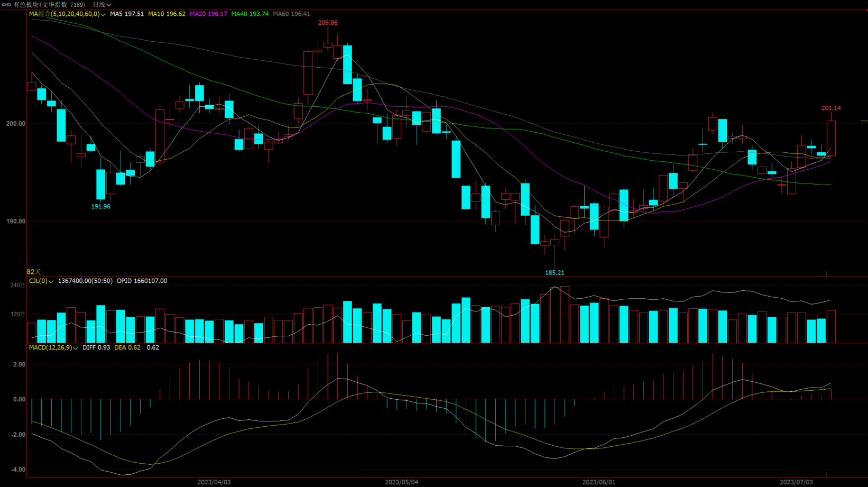Click the 82天 day count label
The image size is (868, 487).
[x=33, y=272]
